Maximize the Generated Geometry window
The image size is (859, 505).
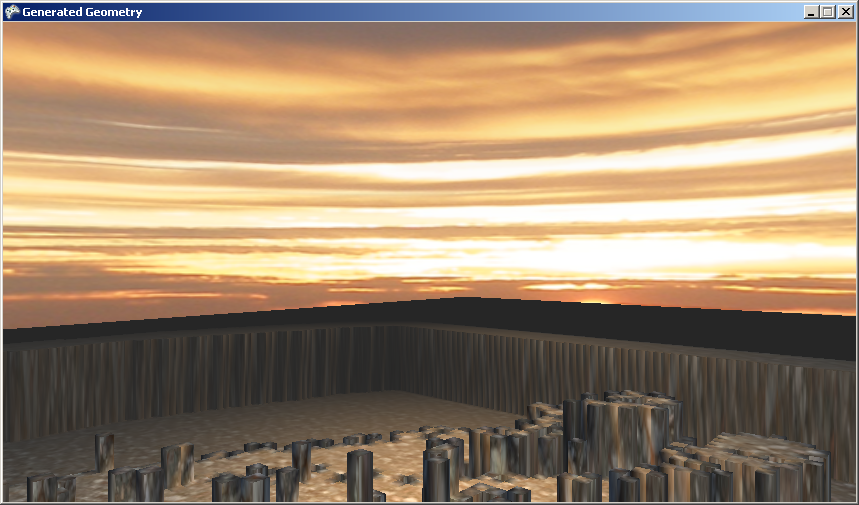click(827, 12)
